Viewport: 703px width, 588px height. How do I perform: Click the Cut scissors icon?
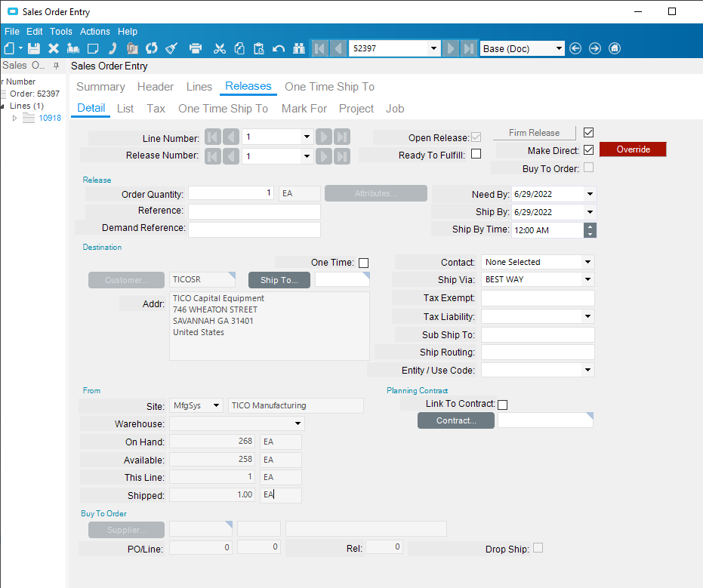[219, 48]
